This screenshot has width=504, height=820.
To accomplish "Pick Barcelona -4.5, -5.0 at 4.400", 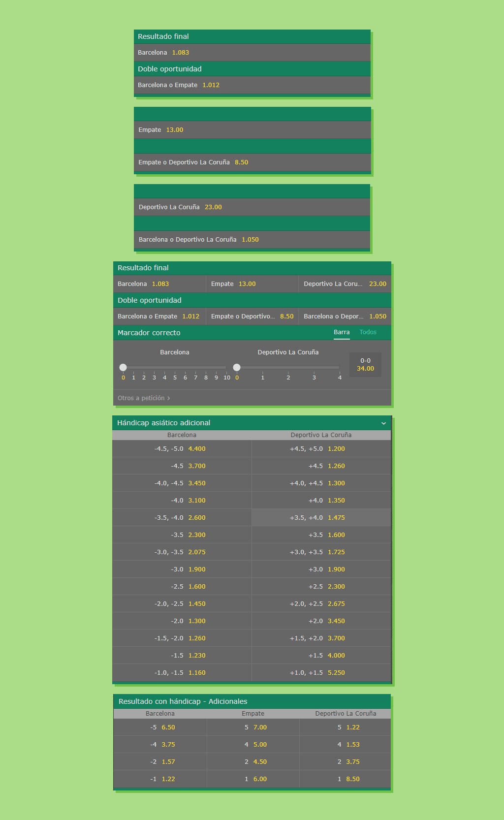I will click(182, 449).
